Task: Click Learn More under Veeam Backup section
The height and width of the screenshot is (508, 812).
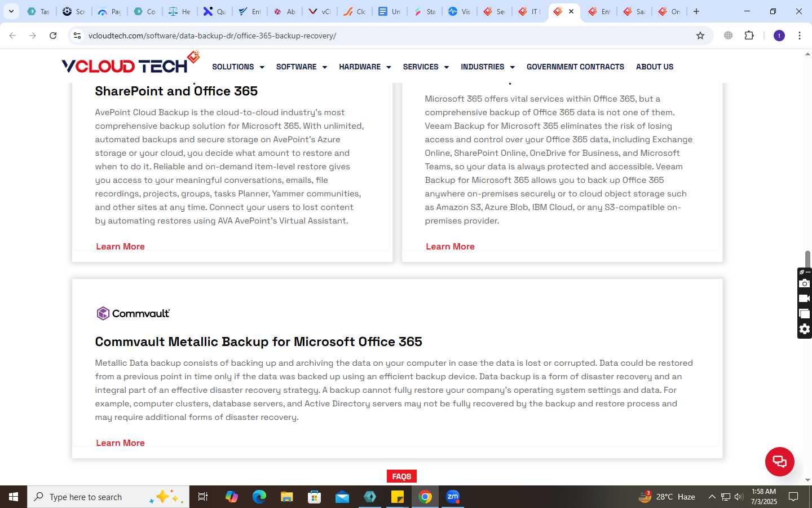Action: pyautogui.click(x=450, y=246)
